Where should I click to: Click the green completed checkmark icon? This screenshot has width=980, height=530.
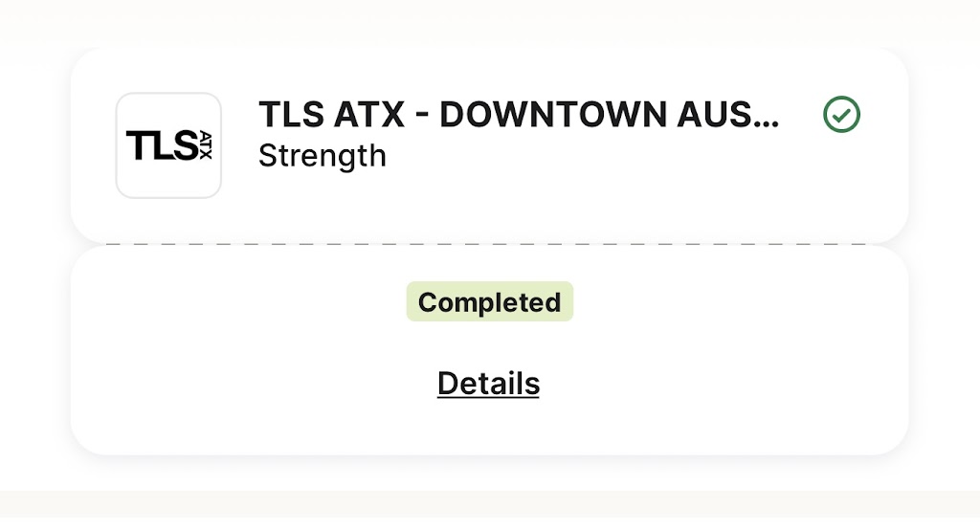pos(841,116)
